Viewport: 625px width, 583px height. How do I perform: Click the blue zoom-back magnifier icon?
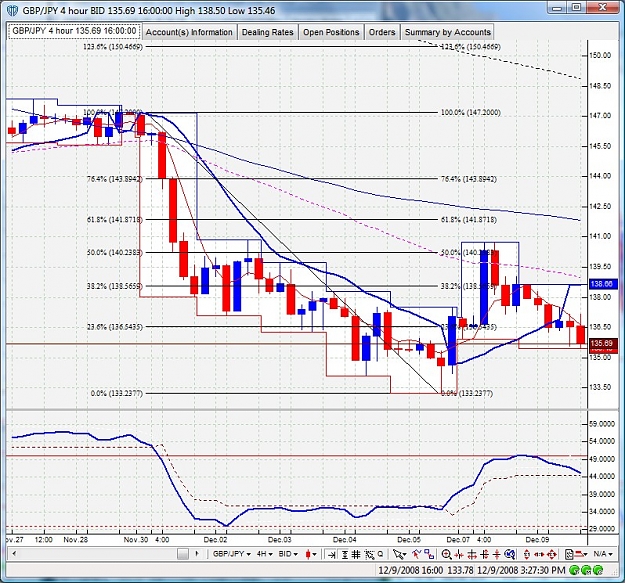click(510, 554)
